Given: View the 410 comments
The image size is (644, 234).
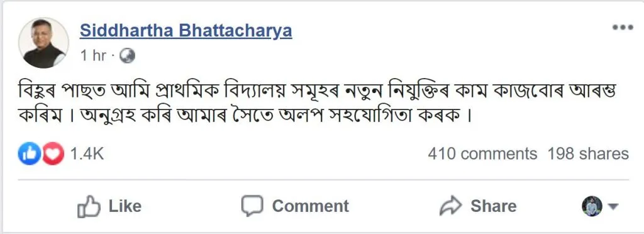Looking at the screenshot, I should [482, 153].
